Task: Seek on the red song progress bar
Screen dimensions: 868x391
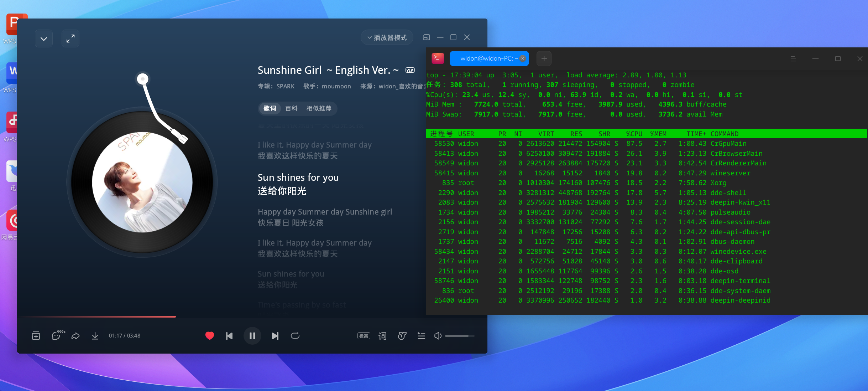Action: click(252, 316)
